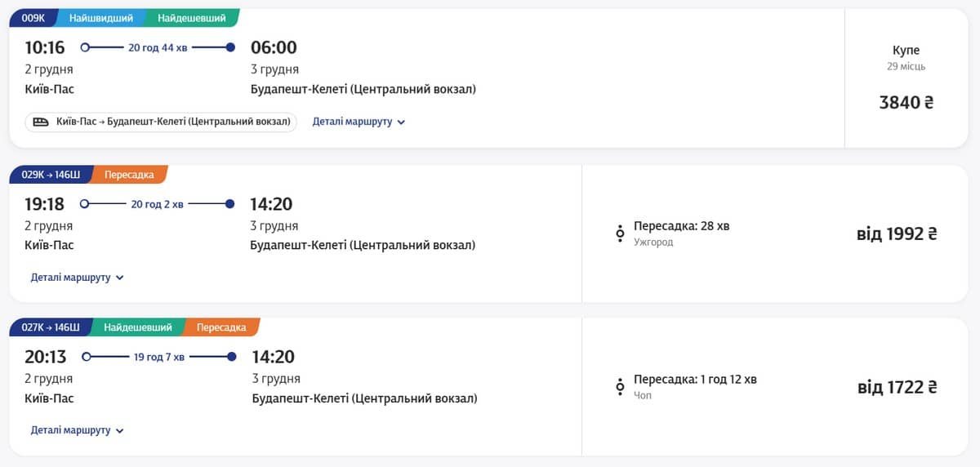Screen dimensions: 980x467
Task: Expand route details for 20:13 departure
Action: point(77,430)
